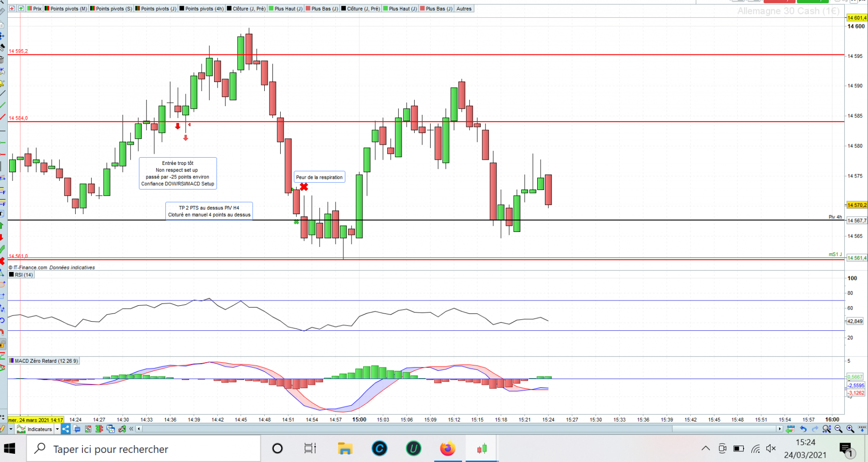
Task: Open dropdown arrow beside pencil tool
Action: 11,429
